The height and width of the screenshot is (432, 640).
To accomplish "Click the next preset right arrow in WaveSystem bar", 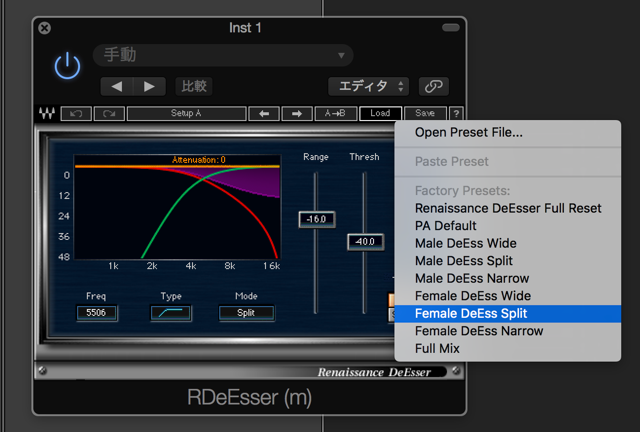I will coord(297,114).
